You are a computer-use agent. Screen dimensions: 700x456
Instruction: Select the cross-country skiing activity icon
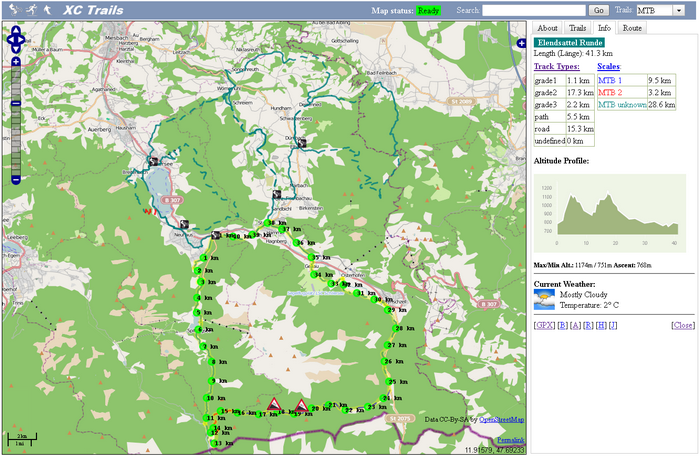click(31, 9)
